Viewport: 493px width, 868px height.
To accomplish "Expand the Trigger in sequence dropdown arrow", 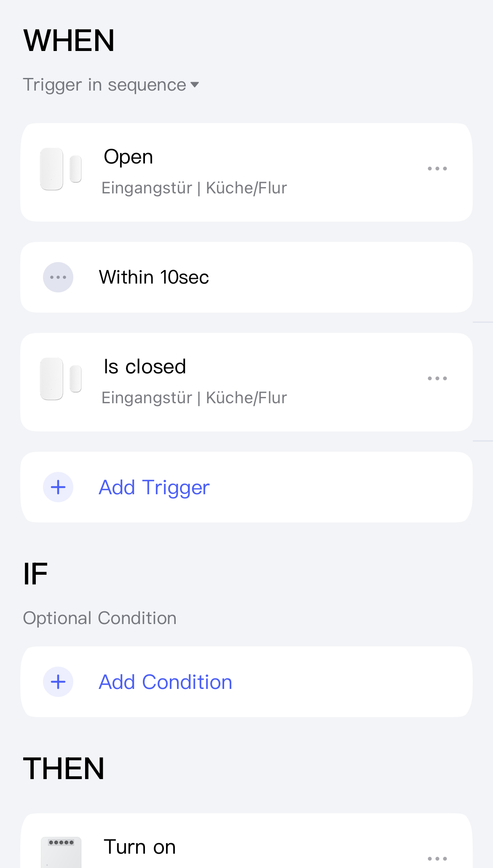I will 195,85.
